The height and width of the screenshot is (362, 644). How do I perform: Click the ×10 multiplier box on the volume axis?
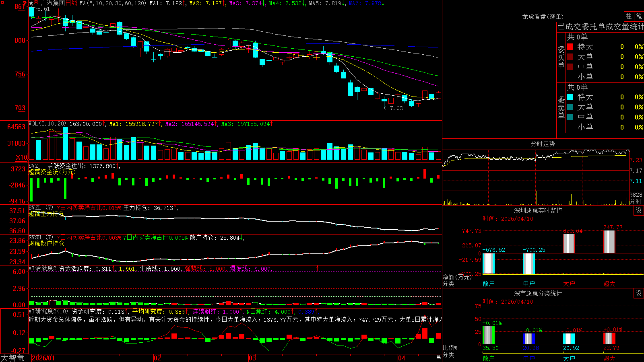[21, 157]
